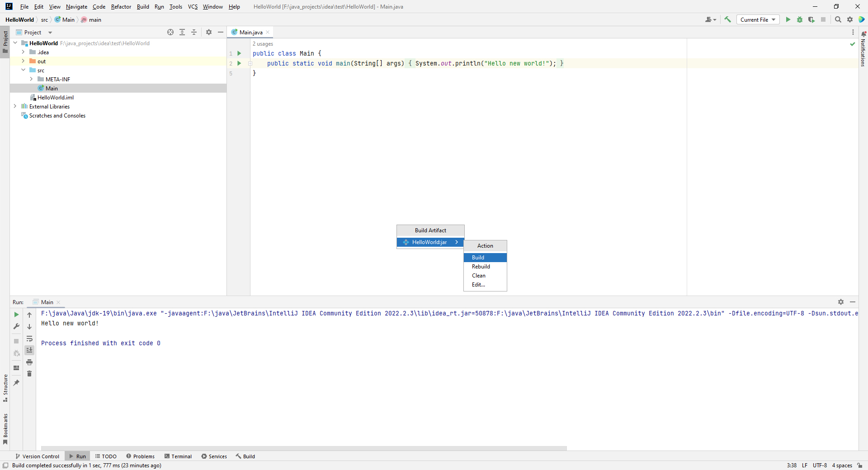The height and width of the screenshot is (470, 868).
Task: Toggle scroll to end in Run console
Action: click(x=29, y=350)
